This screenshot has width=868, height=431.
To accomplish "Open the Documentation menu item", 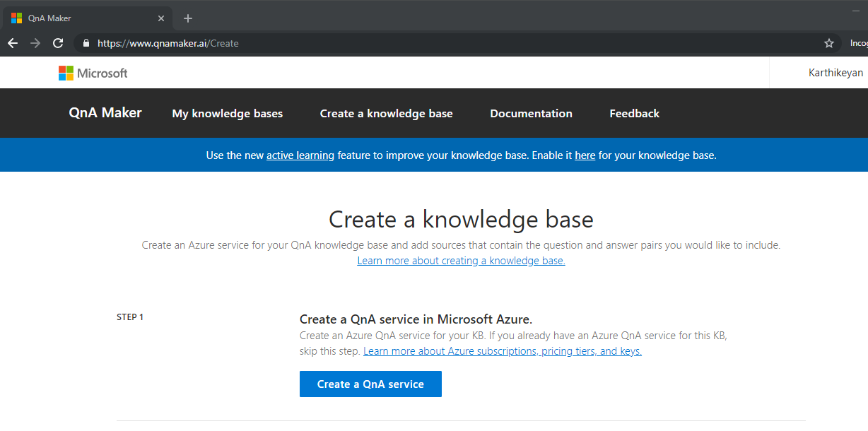I will (x=532, y=114).
